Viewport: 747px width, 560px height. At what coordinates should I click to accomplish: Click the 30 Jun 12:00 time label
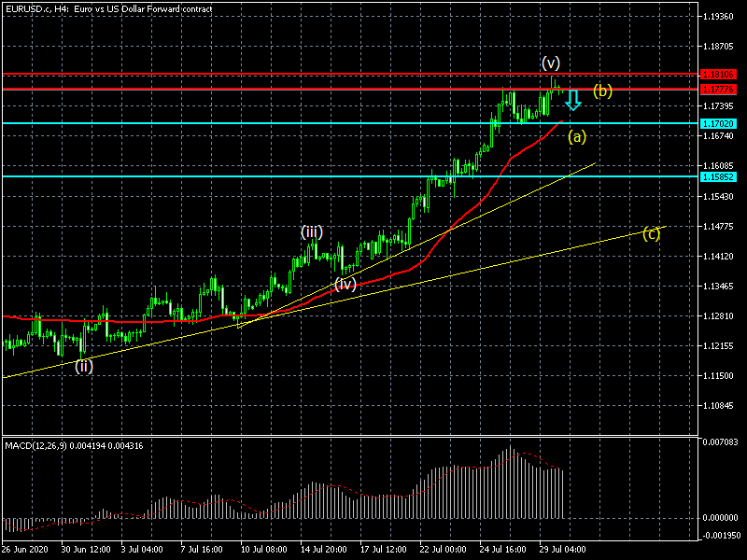[86, 550]
